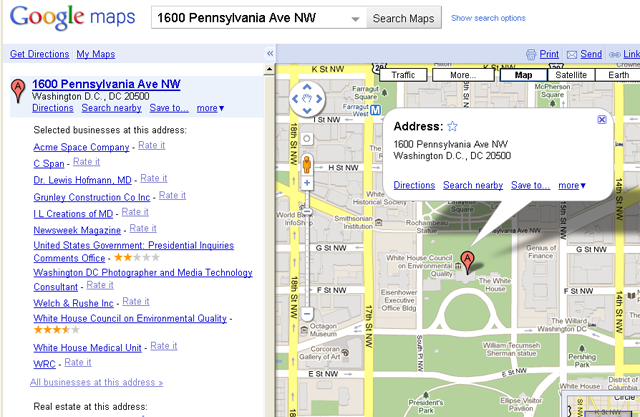The image size is (640, 417).
Task: Open Grunley Construction Co Inc listing
Action: (x=92, y=197)
